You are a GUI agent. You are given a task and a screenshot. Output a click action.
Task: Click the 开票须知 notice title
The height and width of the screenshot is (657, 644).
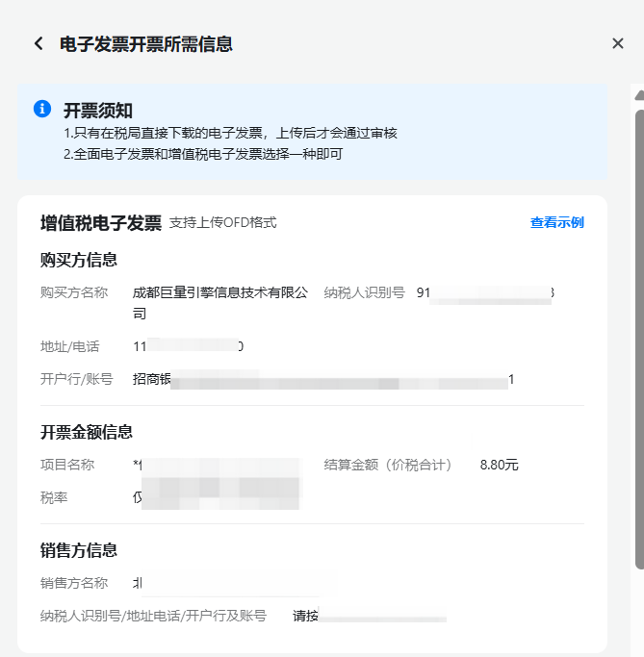point(98,110)
